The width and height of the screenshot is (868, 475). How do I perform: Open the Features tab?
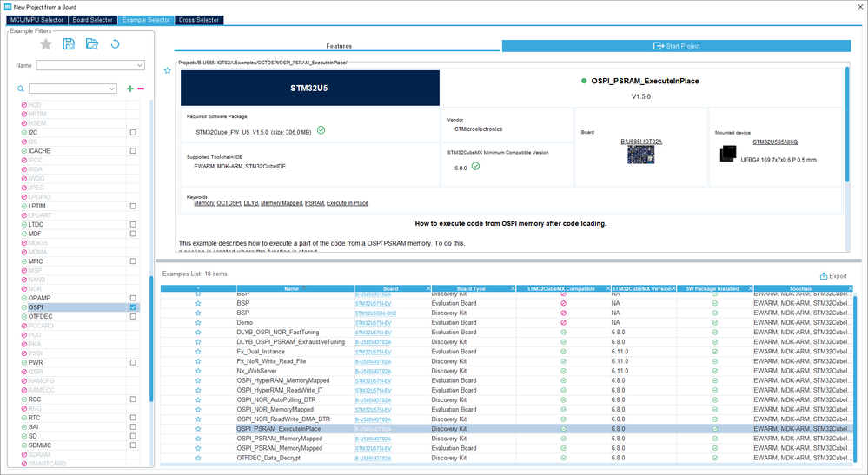pos(338,46)
